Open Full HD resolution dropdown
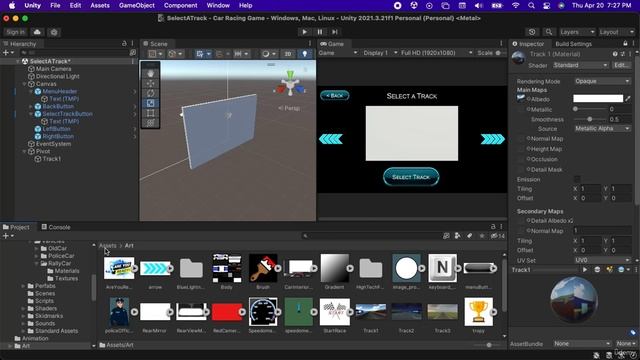Screen dimensions: 640x360 (436, 53)
